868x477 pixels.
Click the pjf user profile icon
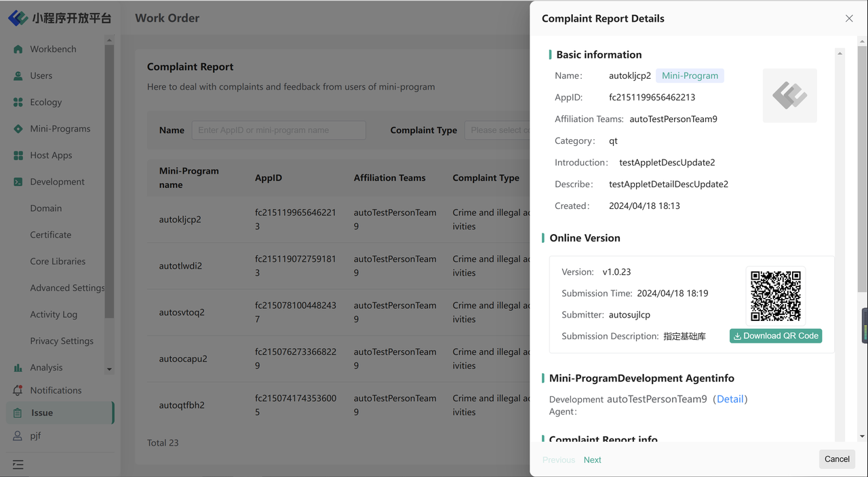[18, 436]
